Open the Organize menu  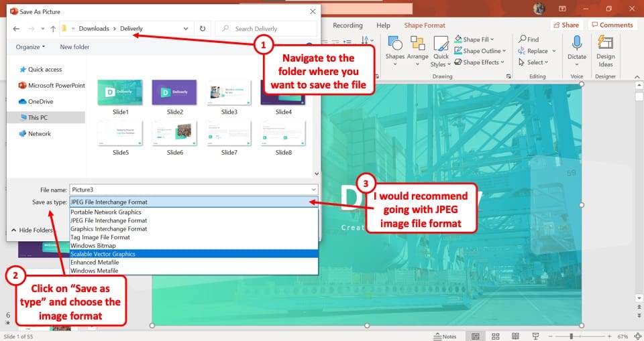tap(30, 47)
